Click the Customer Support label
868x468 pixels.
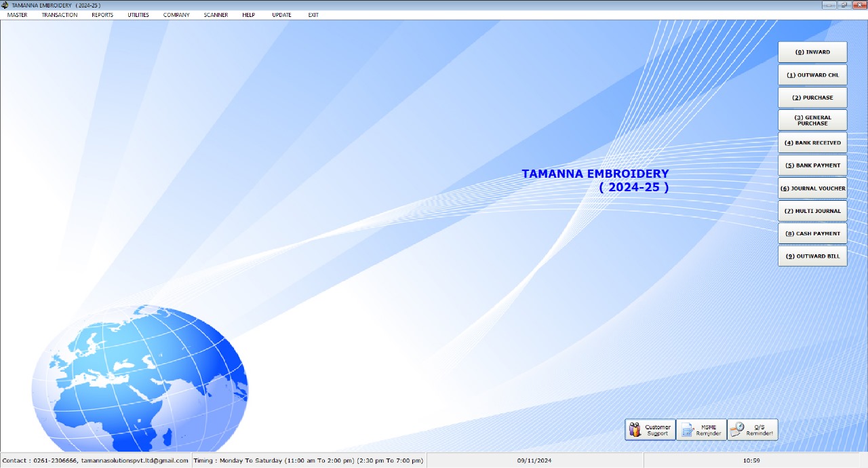tap(658, 430)
